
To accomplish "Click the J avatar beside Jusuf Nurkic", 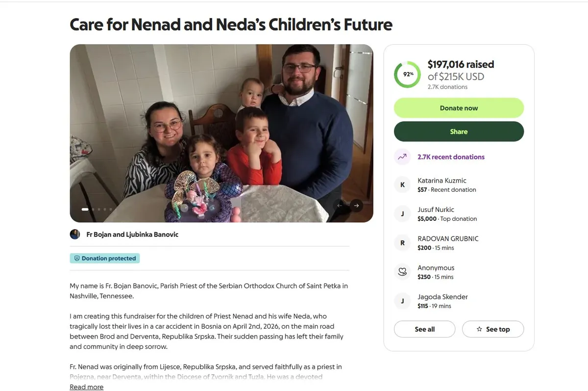I will [402, 214].
